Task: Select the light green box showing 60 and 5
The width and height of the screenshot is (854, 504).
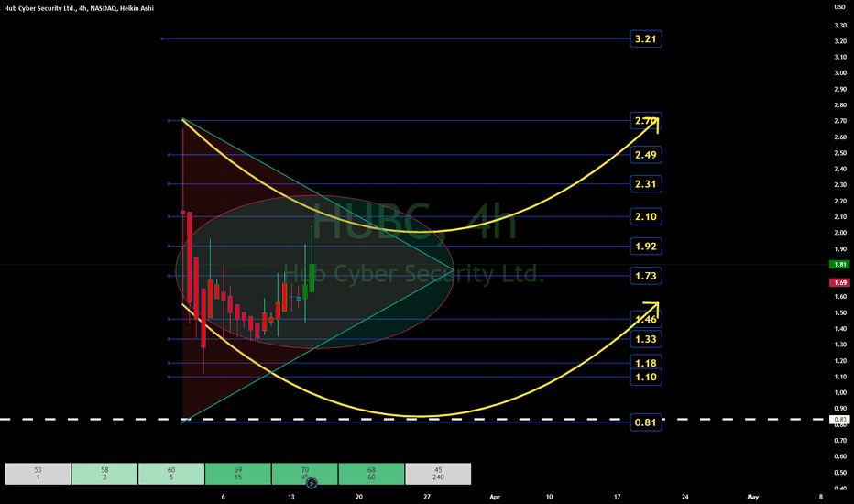Action: click(171, 474)
